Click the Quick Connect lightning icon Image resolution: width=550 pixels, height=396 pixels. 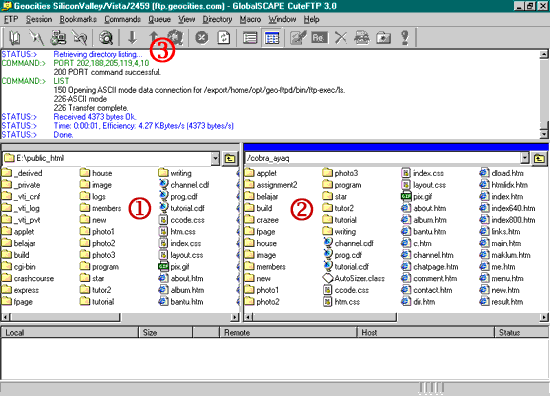coord(36,38)
